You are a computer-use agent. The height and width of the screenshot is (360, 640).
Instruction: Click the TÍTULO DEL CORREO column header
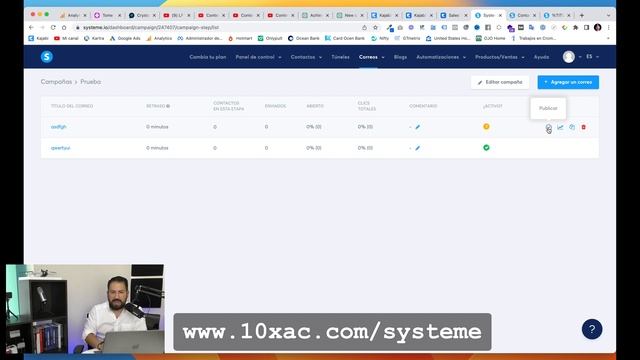(x=72, y=106)
